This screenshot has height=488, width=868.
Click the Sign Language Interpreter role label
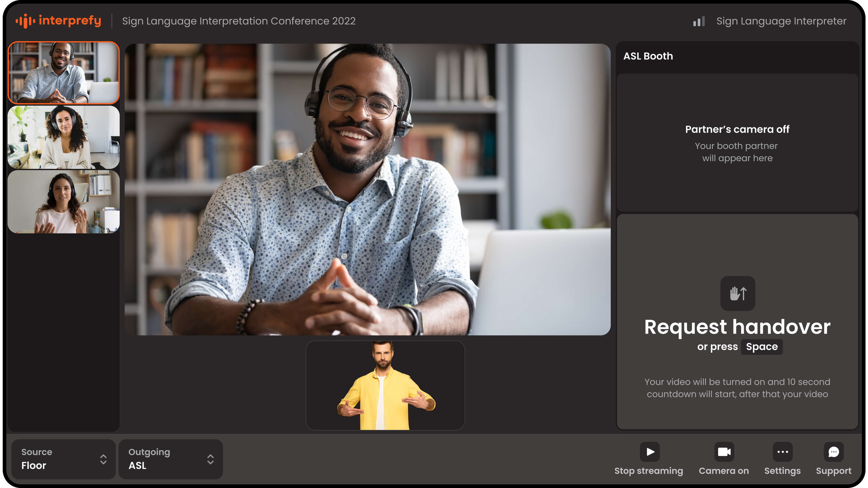click(781, 21)
